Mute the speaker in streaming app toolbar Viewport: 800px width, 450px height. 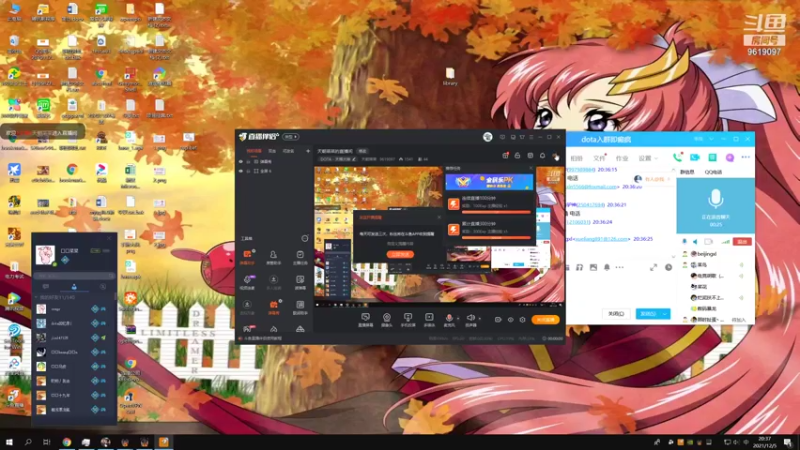click(470, 319)
